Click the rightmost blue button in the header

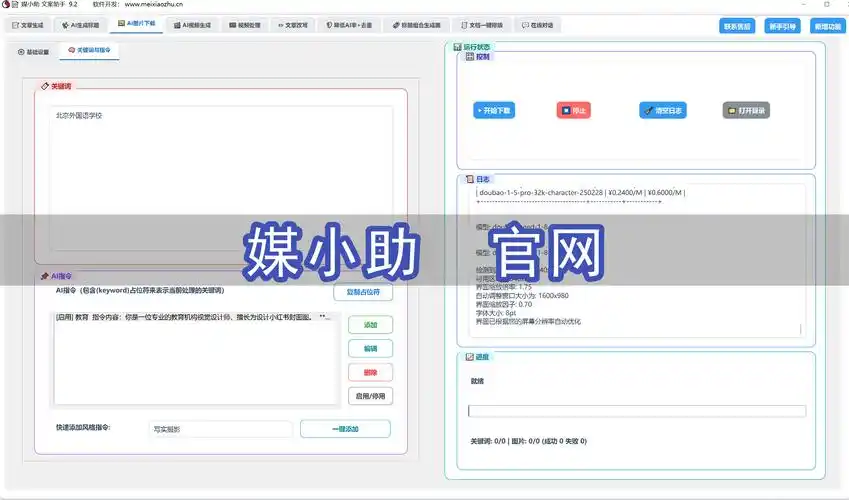pos(828,26)
